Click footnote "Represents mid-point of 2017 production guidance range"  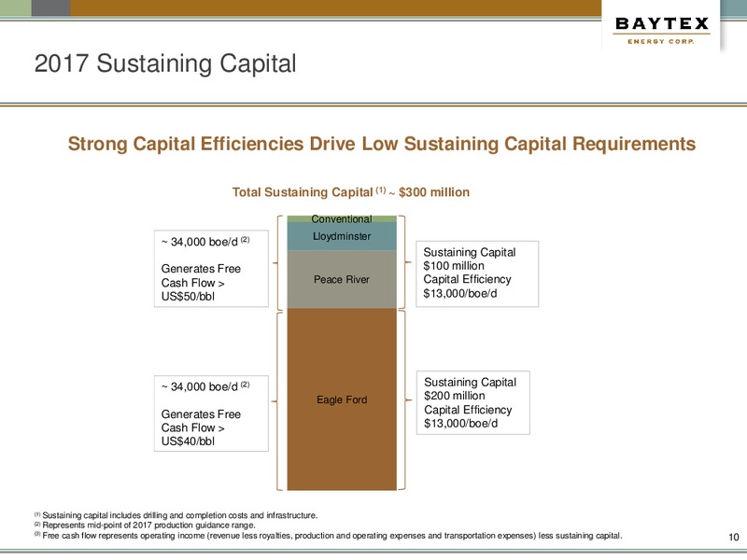coord(145,525)
